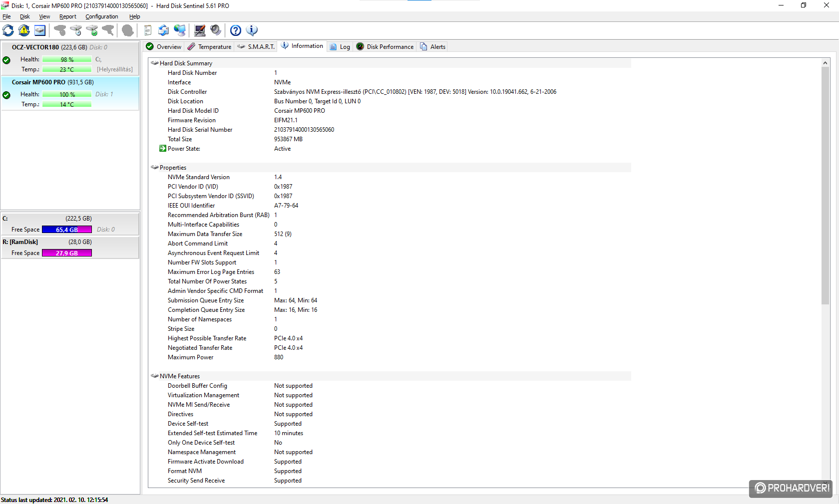
Task: Click the speaker sound icon in the toolbar
Action: (x=216, y=30)
